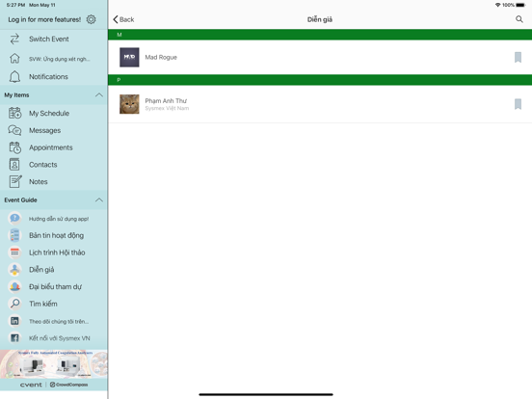Viewport: 532px width, 399px height.
Task: Open Bản tin hoạt động icon
Action: (14, 235)
